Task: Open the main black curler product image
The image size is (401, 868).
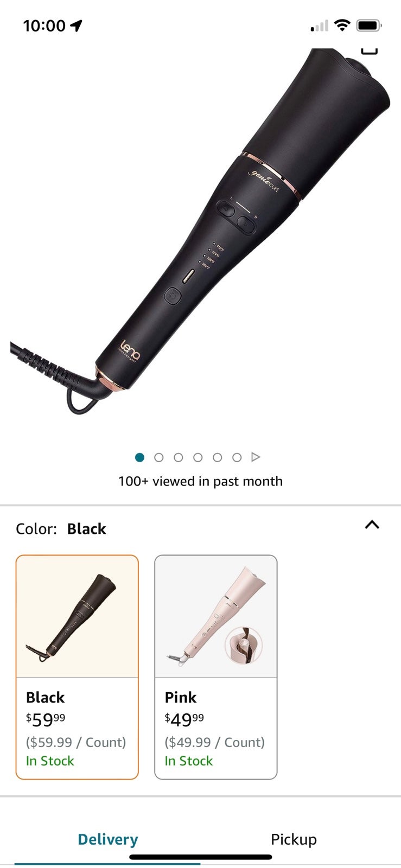Action: [x=200, y=233]
